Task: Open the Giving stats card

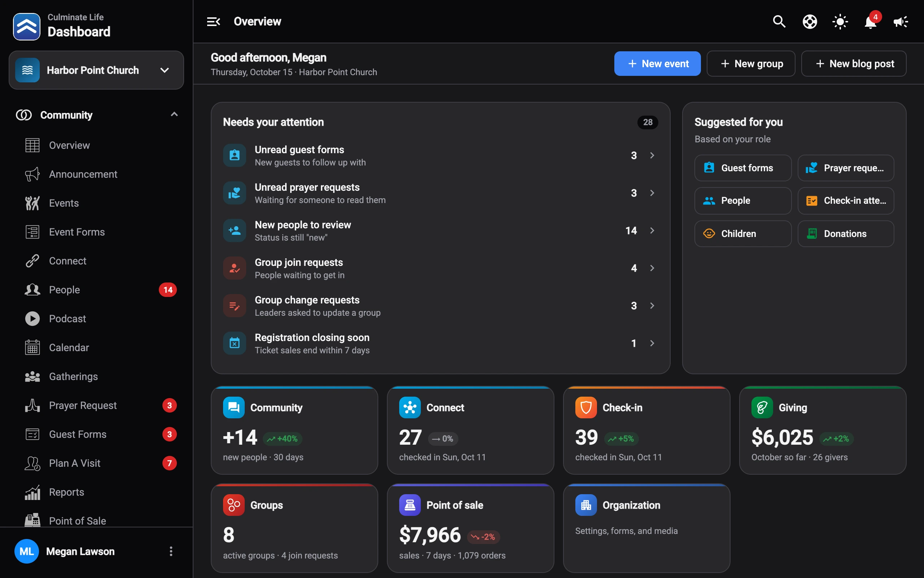Action: pos(823,430)
